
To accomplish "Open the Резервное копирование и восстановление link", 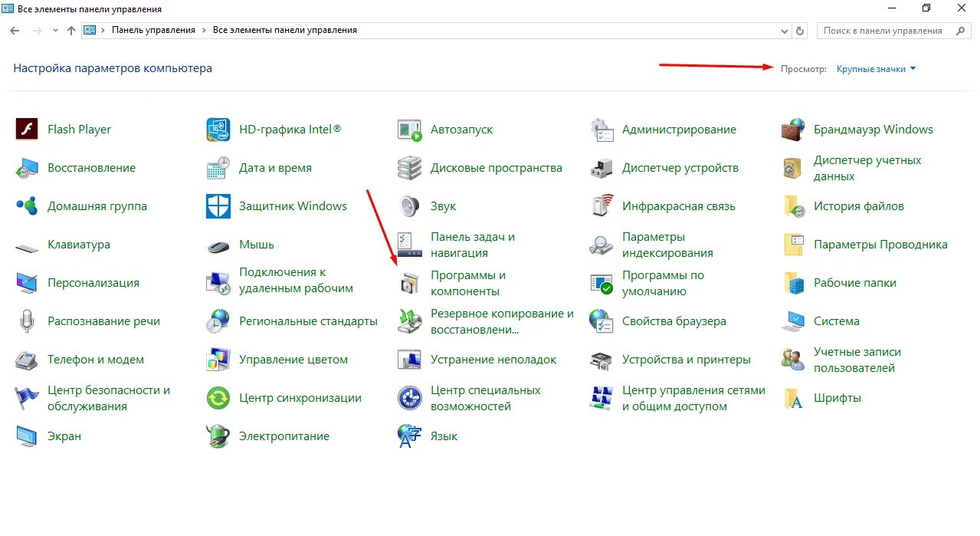I will point(502,321).
